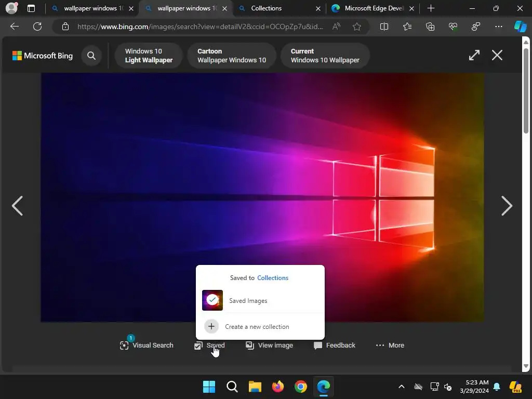Open View image link
The image size is (532, 399).
[x=270, y=345]
